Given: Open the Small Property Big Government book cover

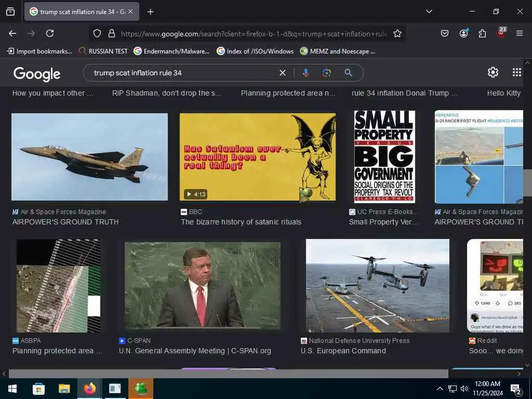Looking at the screenshot, I should click(x=384, y=157).
